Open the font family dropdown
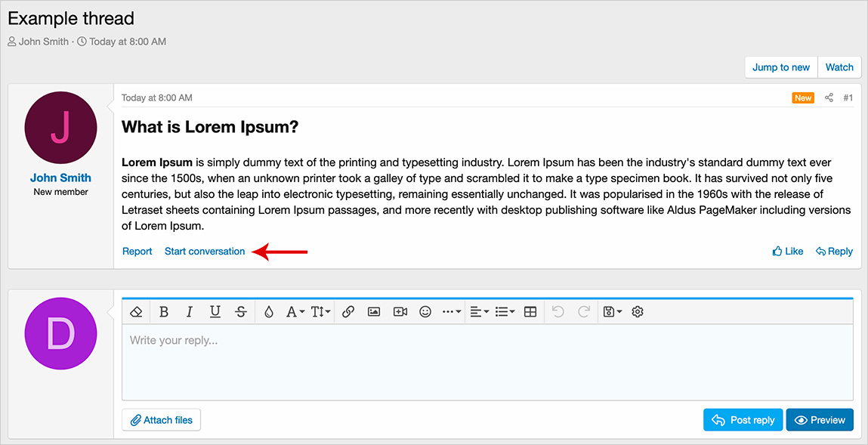The height and width of the screenshot is (445, 868). pos(294,311)
